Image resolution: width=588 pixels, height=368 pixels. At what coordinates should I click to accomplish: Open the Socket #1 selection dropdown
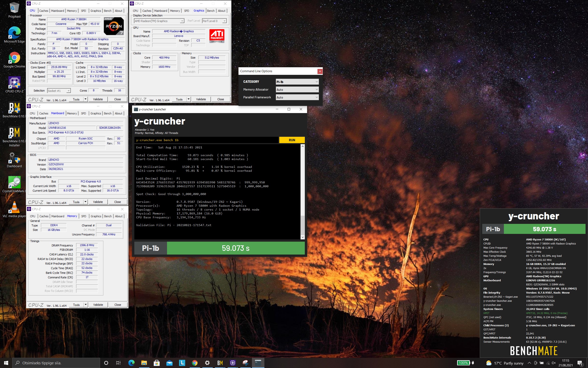(59, 91)
